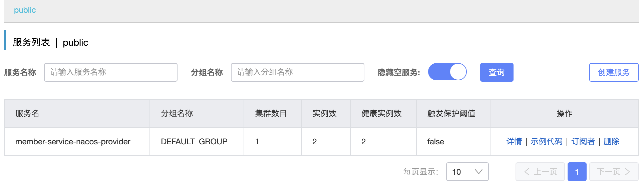Screen dimensions: 644x186
Task: Click the 删除 link for the service
Action: [611, 141]
